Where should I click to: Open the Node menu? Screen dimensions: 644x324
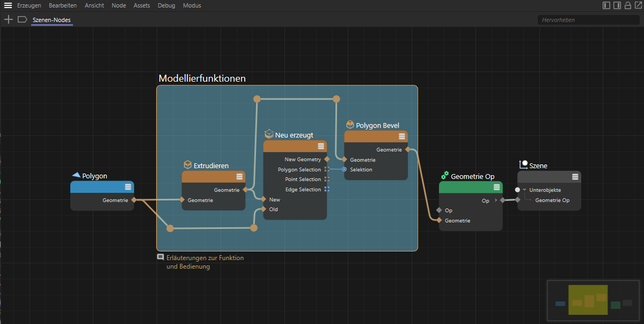click(119, 5)
